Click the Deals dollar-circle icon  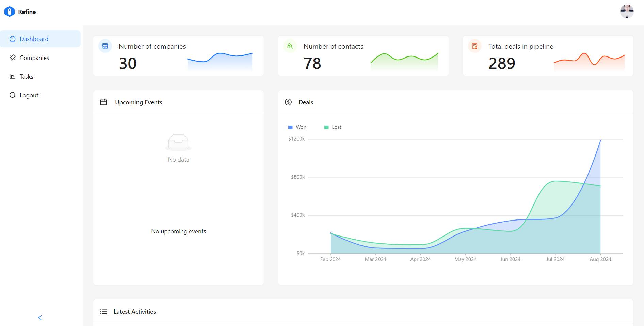pyautogui.click(x=288, y=102)
